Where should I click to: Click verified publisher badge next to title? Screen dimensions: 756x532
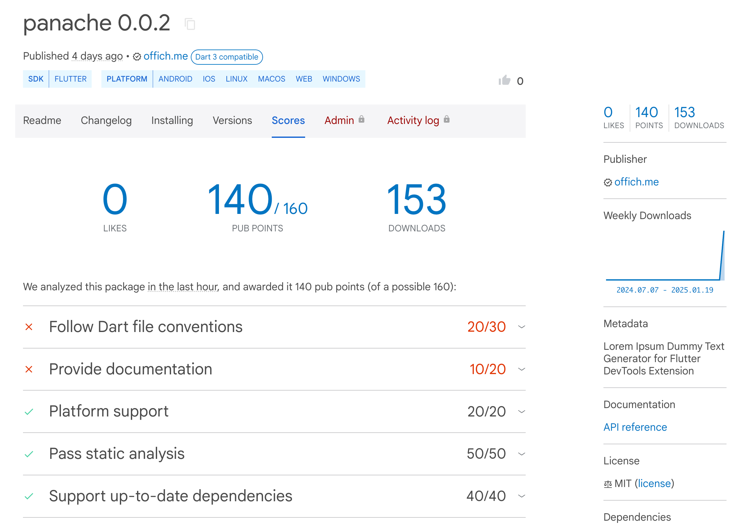click(137, 57)
